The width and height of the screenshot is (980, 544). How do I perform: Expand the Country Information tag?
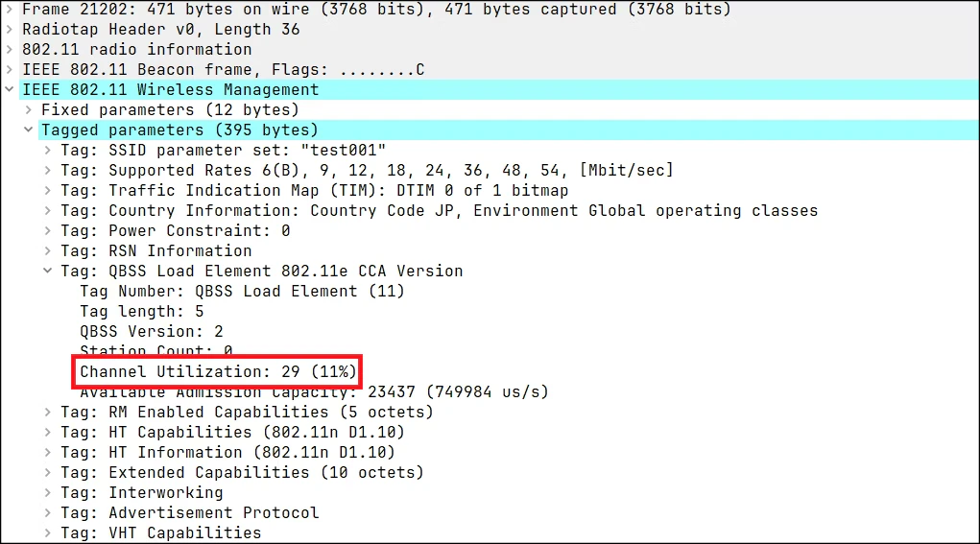pyautogui.click(x=47, y=210)
